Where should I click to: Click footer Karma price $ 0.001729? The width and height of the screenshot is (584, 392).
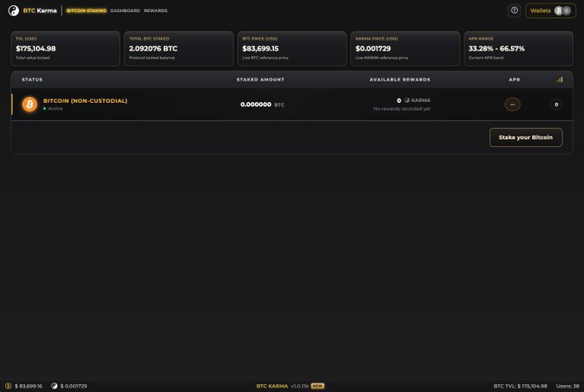click(x=74, y=386)
